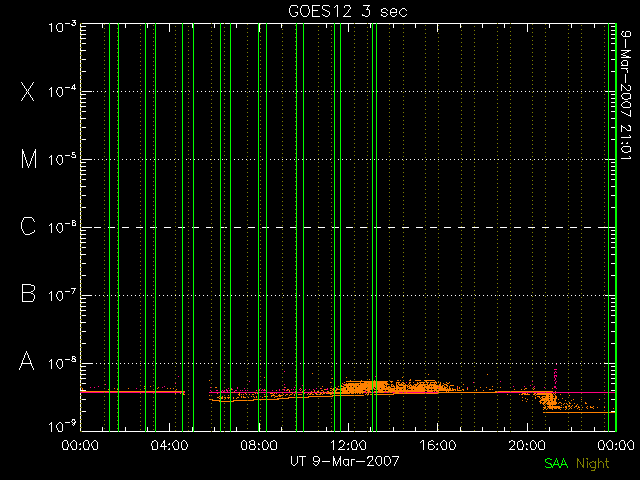Click the vertical '9-Mar-2007 21:01' timestamp
The height and width of the screenshot is (480, 640).
[x=626, y=95]
